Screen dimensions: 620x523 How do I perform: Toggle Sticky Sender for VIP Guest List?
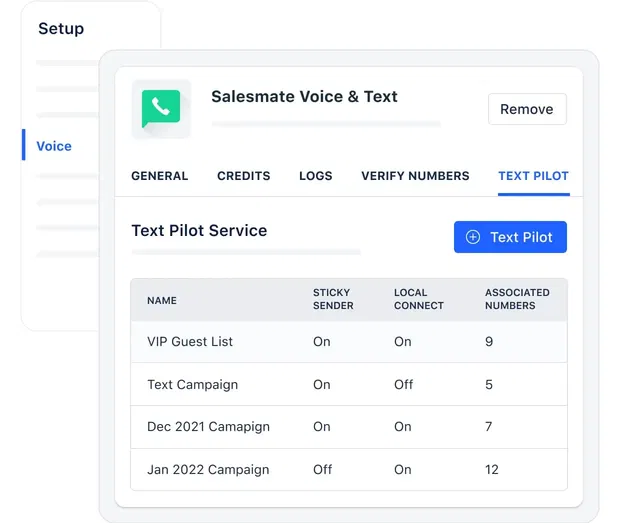pos(322,342)
